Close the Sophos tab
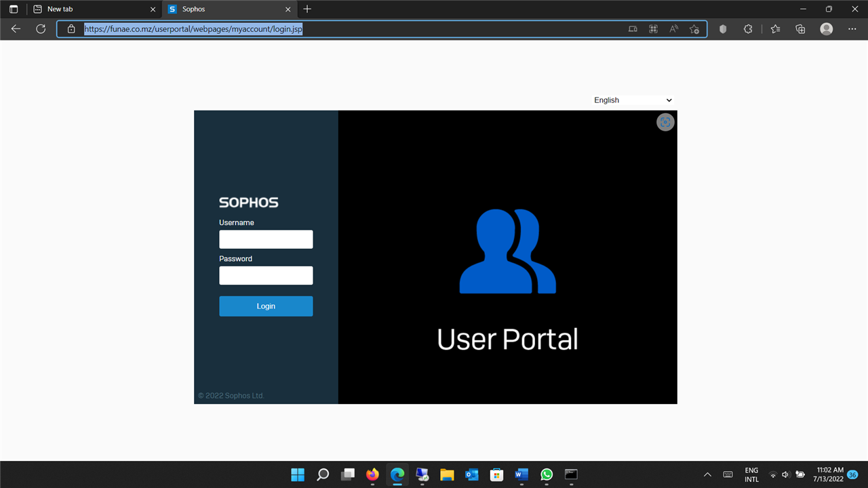This screenshot has width=868, height=488. pyautogui.click(x=288, y=9)
